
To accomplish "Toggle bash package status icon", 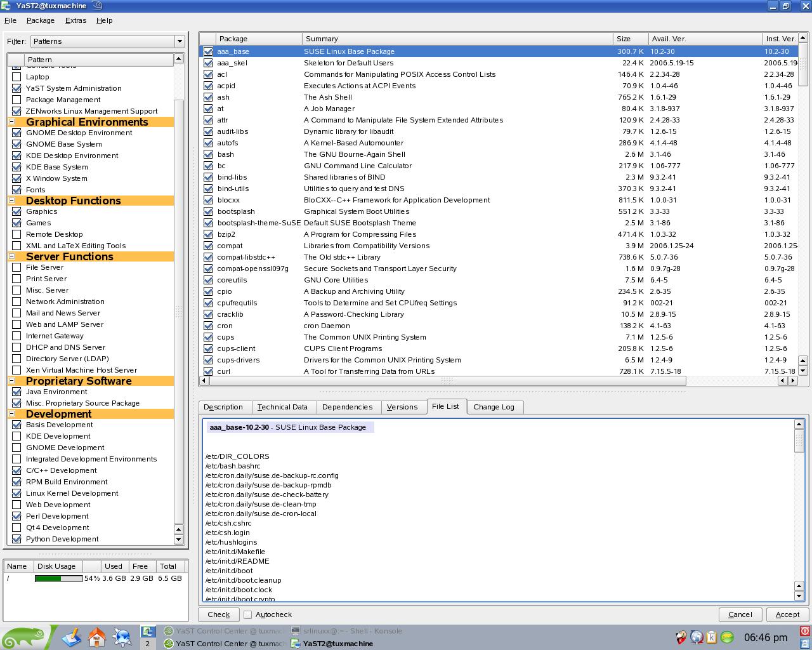I will pos(208,154).
